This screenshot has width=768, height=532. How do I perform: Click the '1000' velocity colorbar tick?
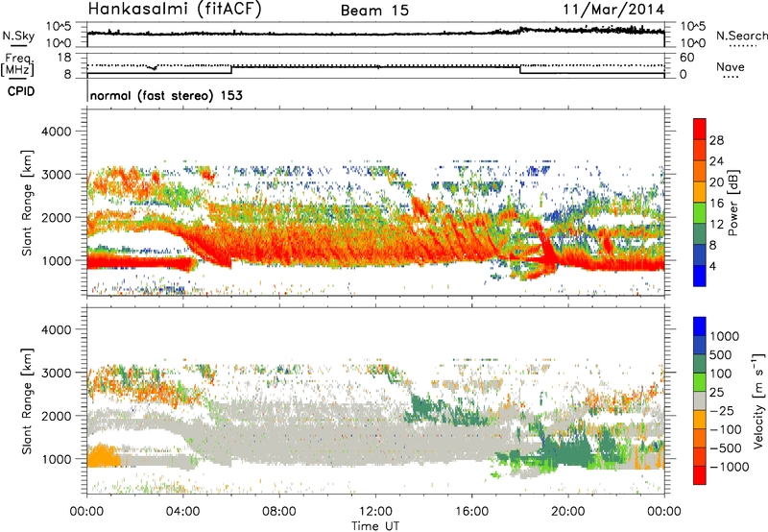pos(725,336)
